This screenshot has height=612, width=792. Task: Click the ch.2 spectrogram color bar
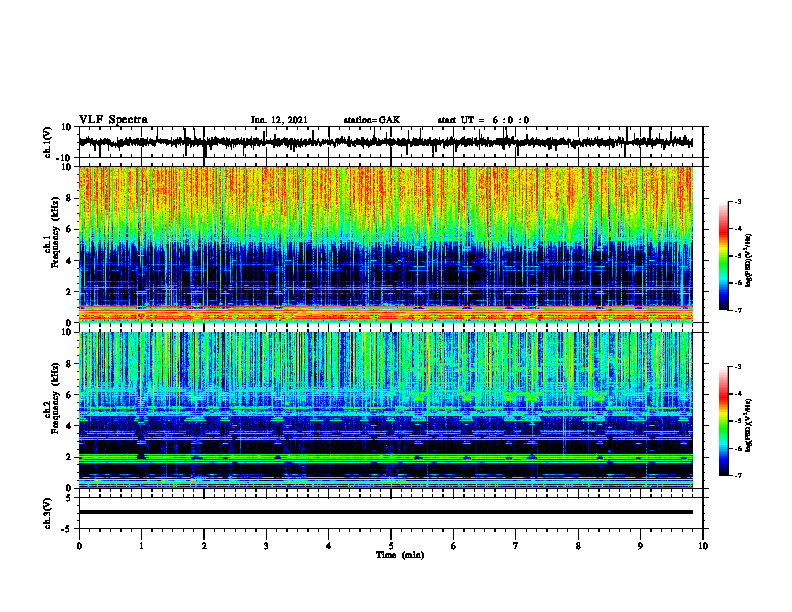pyautogui.click(x=723, y=421)
